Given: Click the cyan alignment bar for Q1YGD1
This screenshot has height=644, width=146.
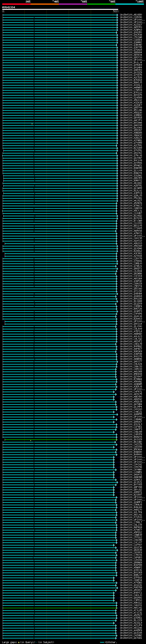Looking at the screenshot, I should click(60, 638).
